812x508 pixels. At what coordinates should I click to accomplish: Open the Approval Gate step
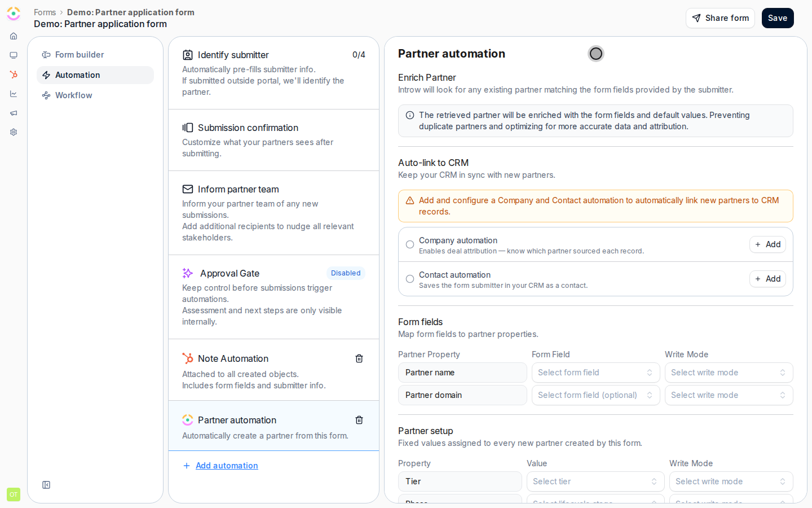pos(273,297)
